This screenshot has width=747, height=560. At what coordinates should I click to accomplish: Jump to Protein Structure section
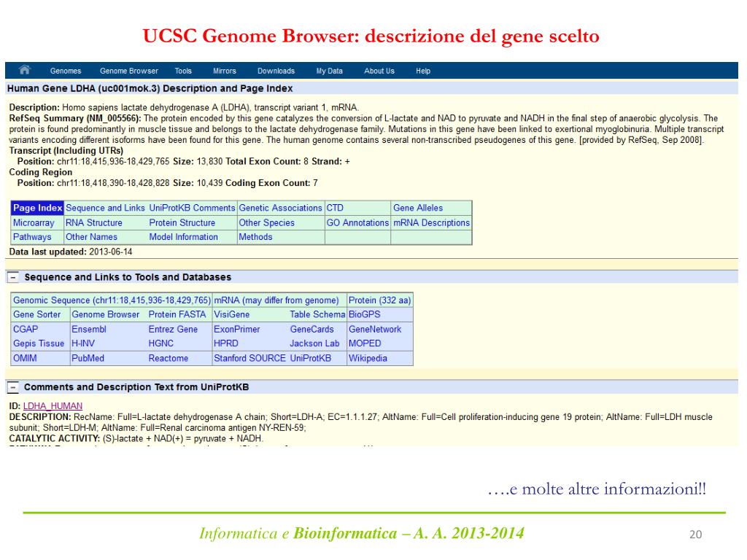[182, 223]
